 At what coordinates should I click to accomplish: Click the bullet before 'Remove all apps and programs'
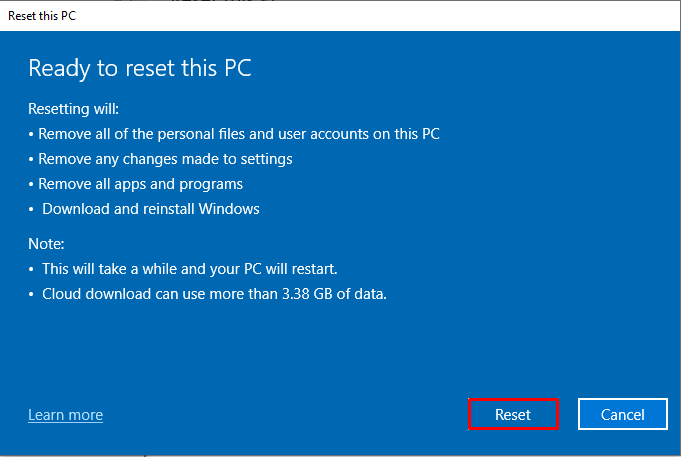31,185
